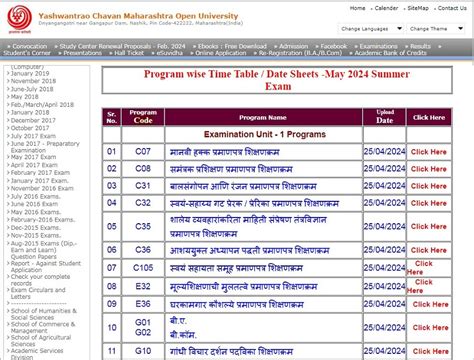The height and width of the screenshot is (360, 474).
Task: Open the Contact Us link
Action: [x=452, y=8]
